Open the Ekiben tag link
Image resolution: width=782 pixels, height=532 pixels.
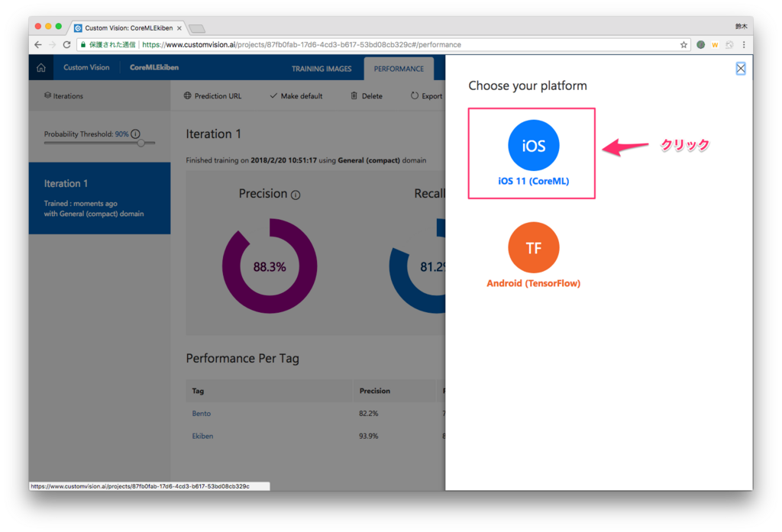202,436
